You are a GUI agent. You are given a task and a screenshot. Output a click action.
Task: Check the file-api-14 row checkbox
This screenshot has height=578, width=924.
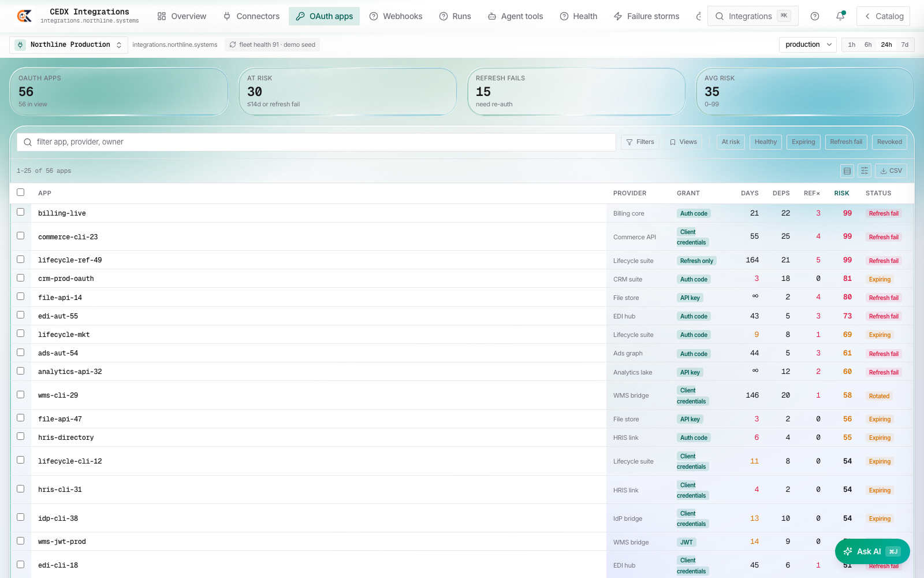[21, 297]
